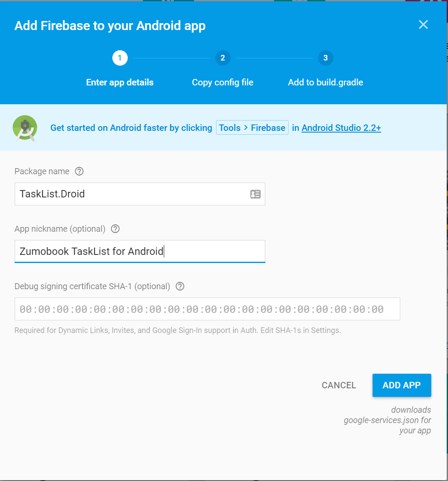Click CANCEL to abort adding the app
The height and width of the screenshot is (481, 448).
(x=339, y=385)
